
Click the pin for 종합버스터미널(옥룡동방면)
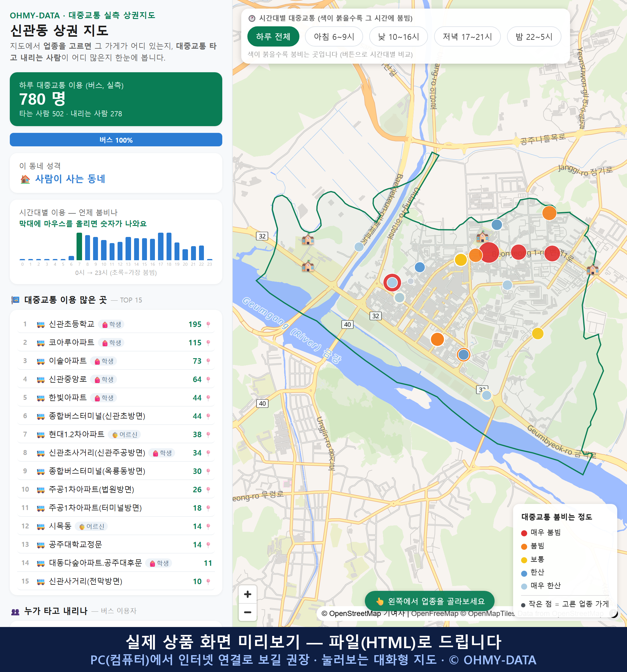(208, 471)
